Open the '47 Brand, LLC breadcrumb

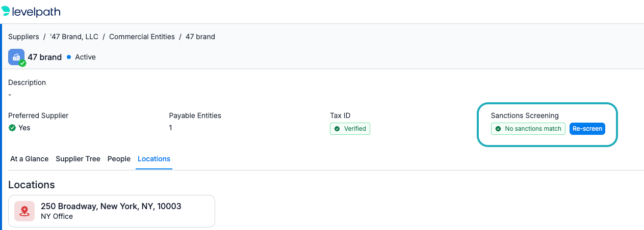(x=74, y=37)
